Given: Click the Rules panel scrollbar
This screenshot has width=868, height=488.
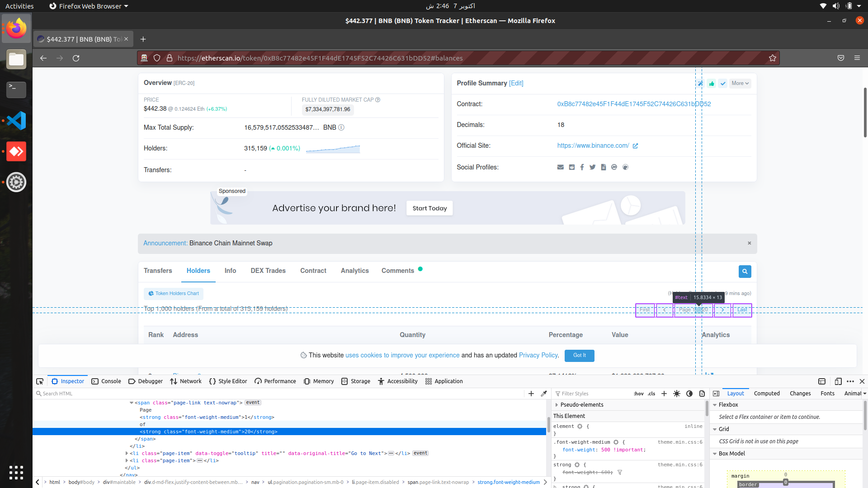Looking at the screenshot, I should tap(707, 408).
